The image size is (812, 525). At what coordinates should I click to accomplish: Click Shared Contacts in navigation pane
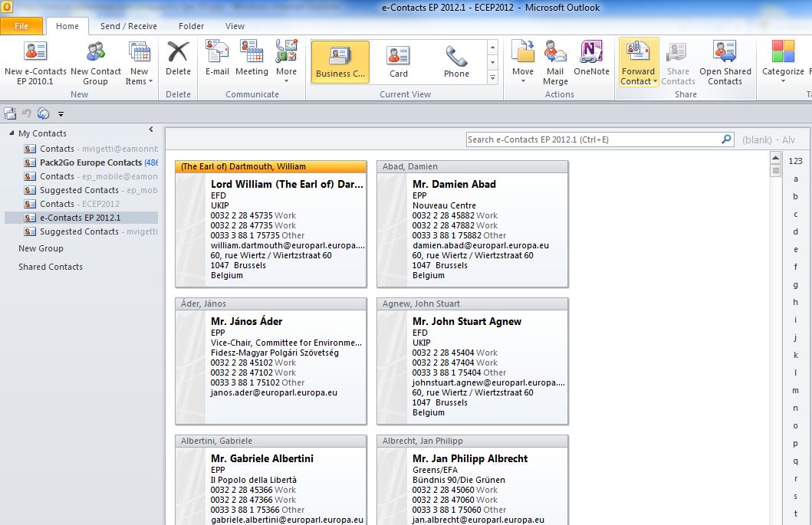51,267
